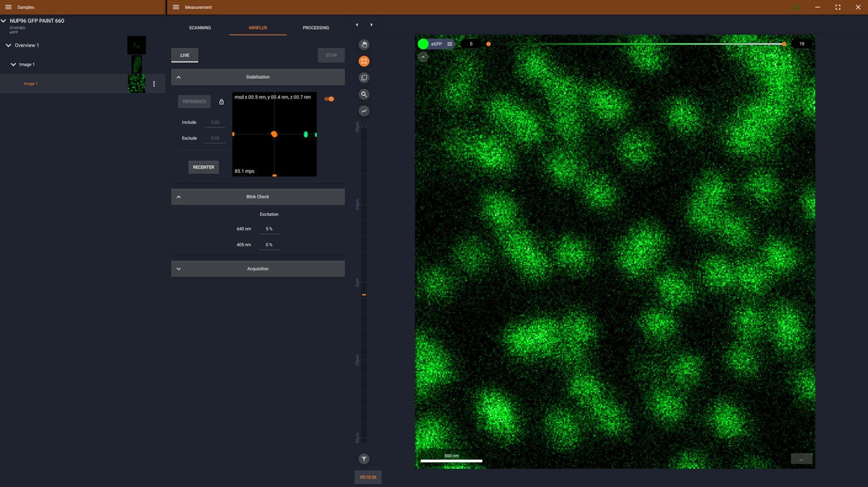Toggle the stabilization switch

pos(330,98)
